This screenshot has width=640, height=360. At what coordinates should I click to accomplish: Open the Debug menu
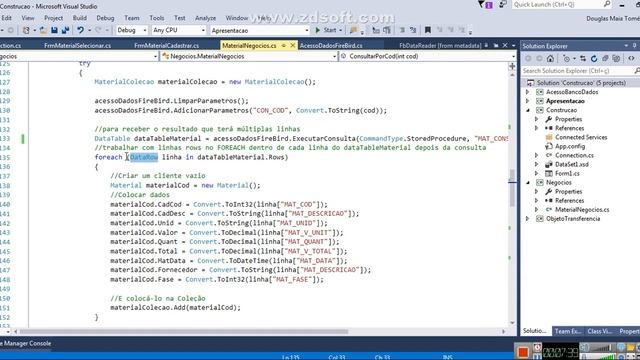click(x=105, y=18)
